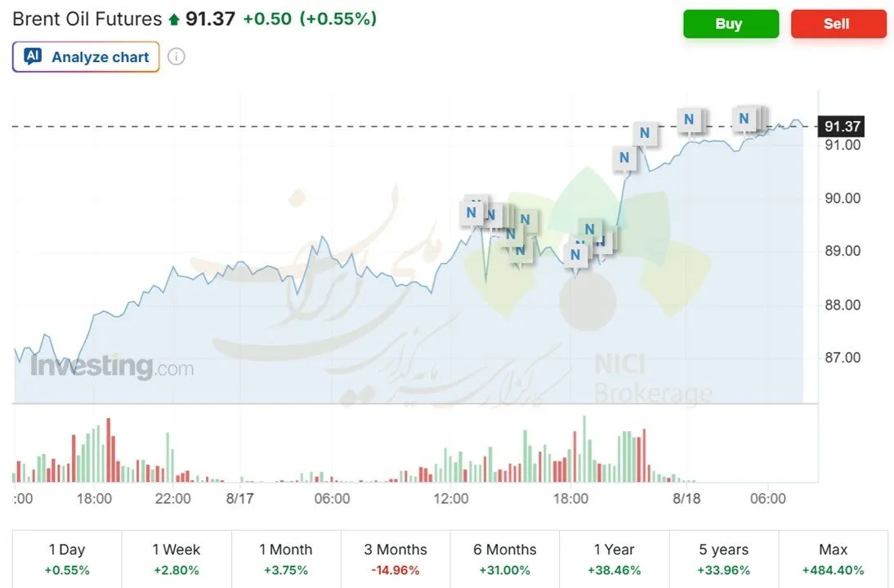Image resolution: width=894 pixels, height=588 pixels.
Task: Click the red Sell button
Action: point(838,24)
